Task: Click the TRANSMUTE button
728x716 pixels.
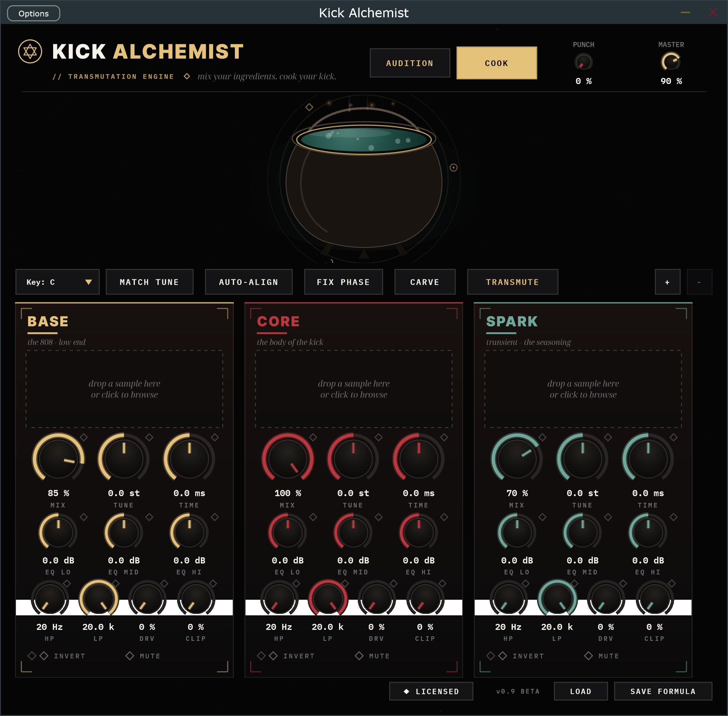Action: (x=513, y=282)
